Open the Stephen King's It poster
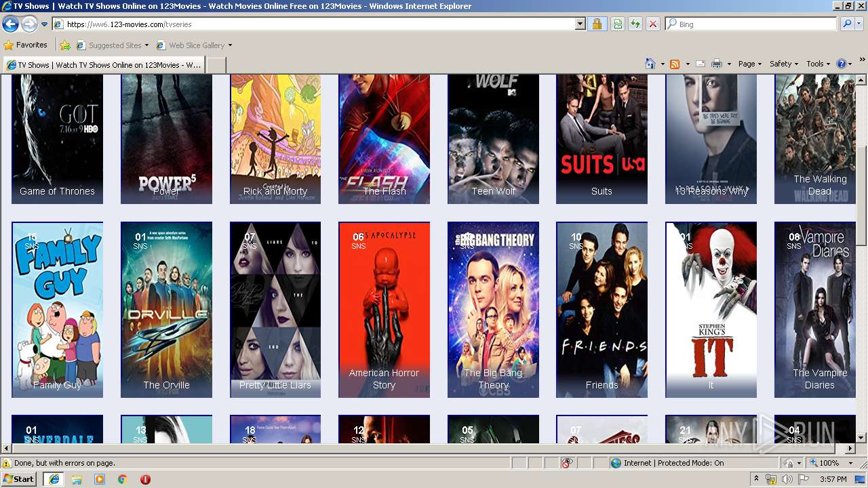The height and width of the screenshot is (488, 868). [x=711, y=310]
